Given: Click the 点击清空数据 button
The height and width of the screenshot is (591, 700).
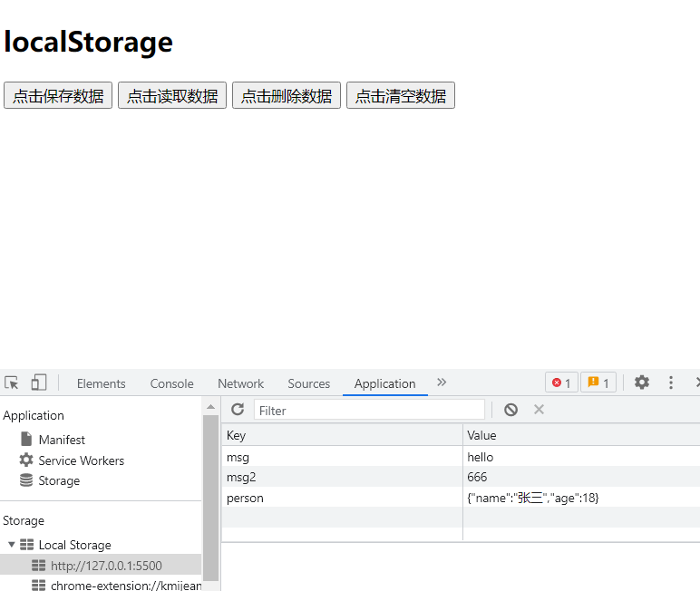Looking at the screenshot, I should (401, 95).
